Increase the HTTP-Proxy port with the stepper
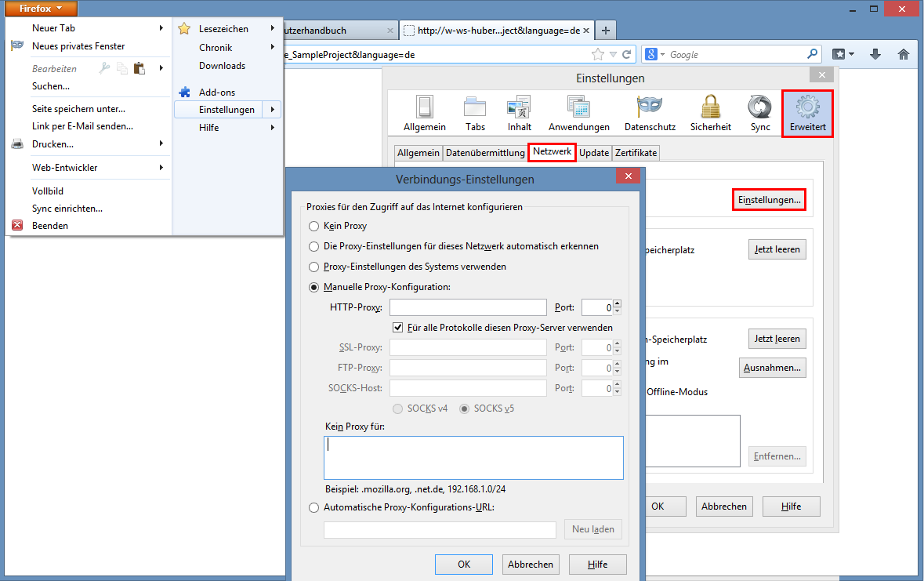The image size is (924, 581). (616, 303)
